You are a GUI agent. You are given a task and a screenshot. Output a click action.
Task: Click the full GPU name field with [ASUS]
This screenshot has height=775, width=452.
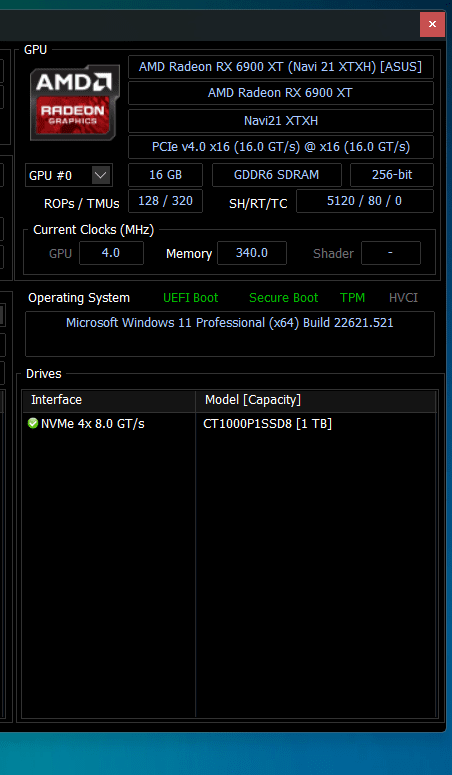280,67
